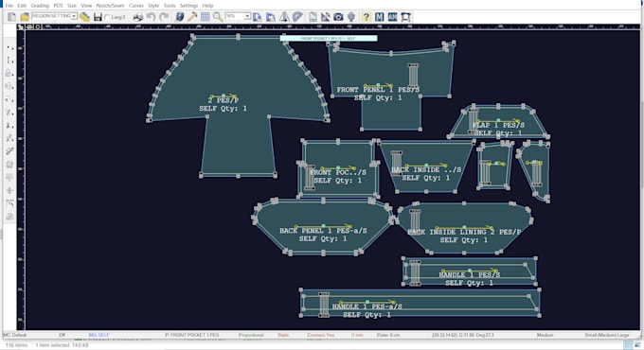Viewport: 644px width, 350px height.
Task: Click the Proportional status bar entry
Action: (251, 335)
